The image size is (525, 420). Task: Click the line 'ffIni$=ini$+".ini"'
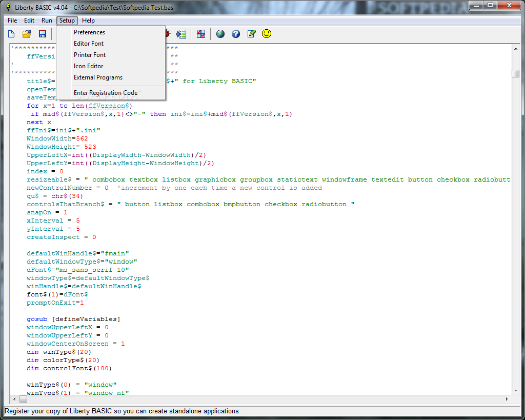coord(64,130)
